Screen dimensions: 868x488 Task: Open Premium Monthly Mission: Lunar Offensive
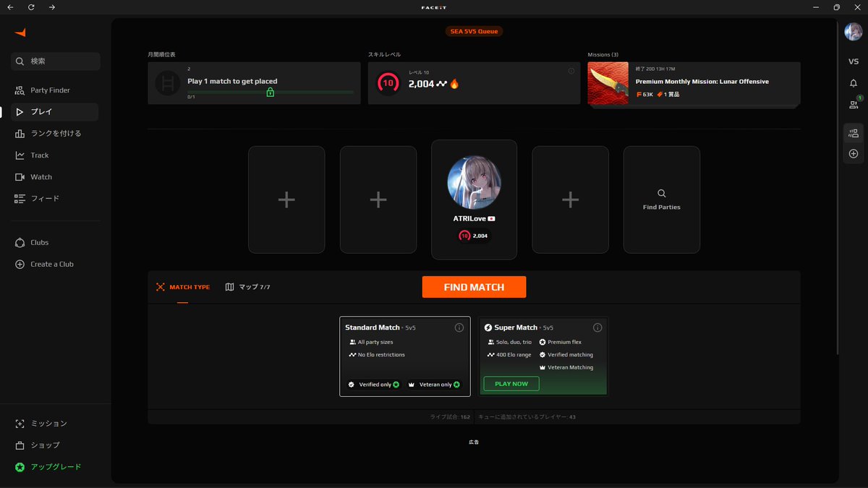[702, 82]
